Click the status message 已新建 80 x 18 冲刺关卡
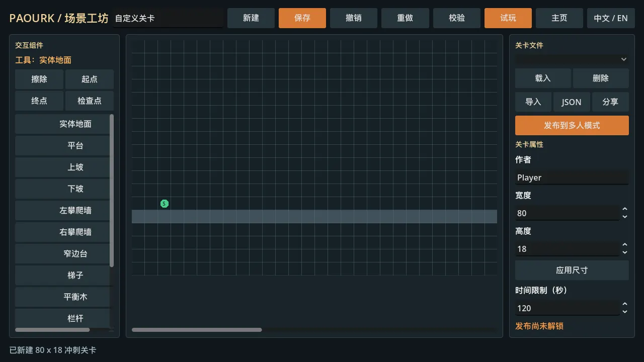Image resolution: width=644 pixels, height=362 pixels. 53,350
